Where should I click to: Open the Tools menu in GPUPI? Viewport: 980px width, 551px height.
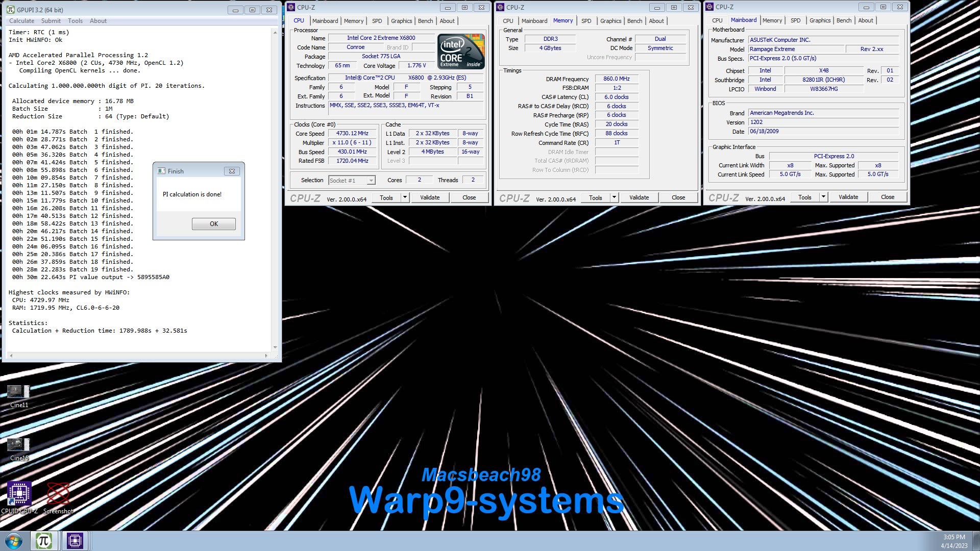point(75,21)
